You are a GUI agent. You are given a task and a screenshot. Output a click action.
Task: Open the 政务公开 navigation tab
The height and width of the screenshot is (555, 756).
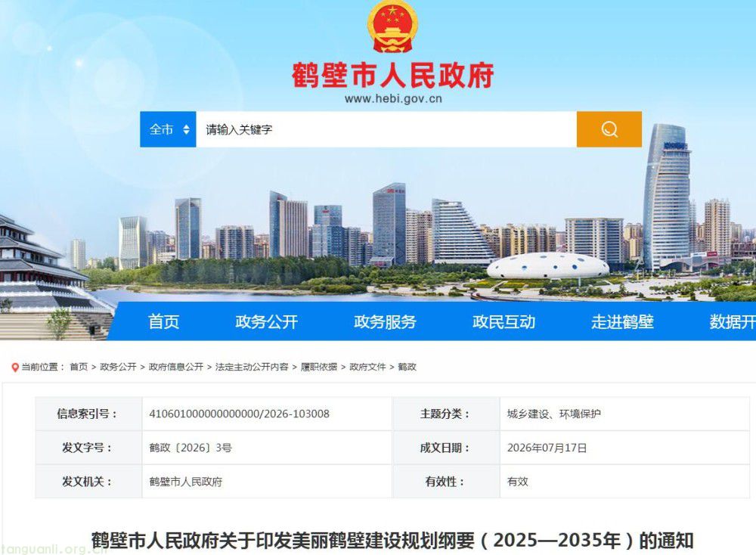(x=266, y=321)
